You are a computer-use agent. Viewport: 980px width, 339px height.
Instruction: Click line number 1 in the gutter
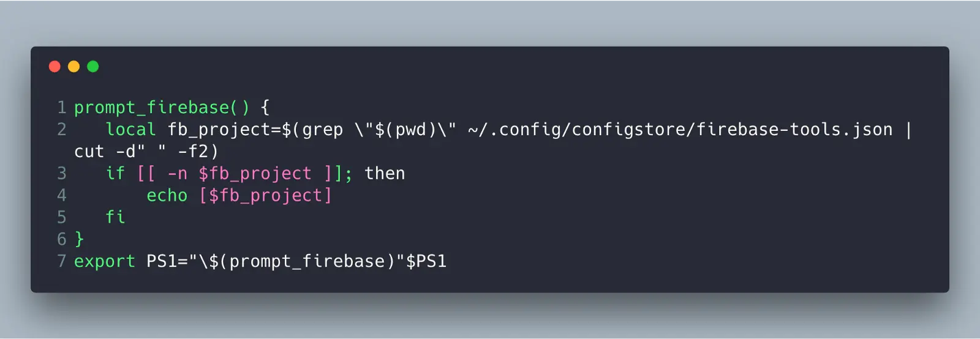[62, 108]
